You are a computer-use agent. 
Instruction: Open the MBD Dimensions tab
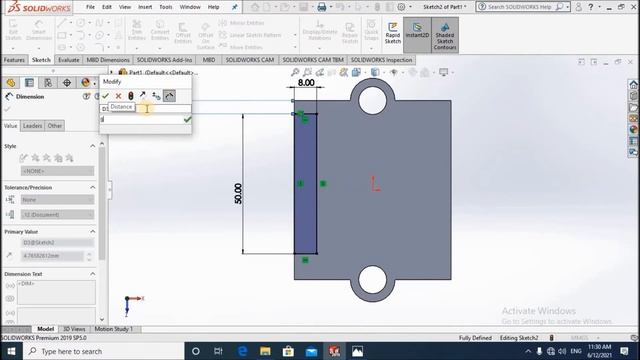[x=108, y=60]
